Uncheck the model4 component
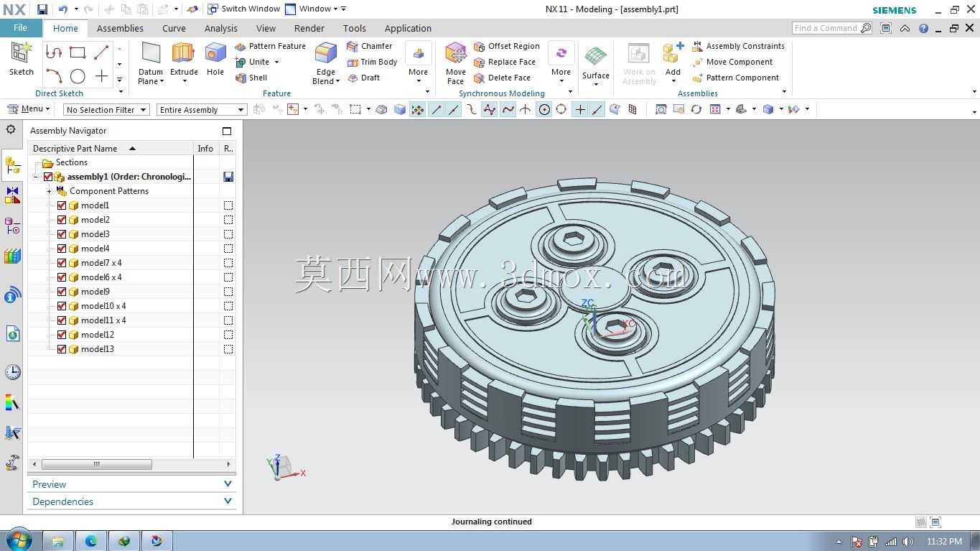This screenshot has width=980, height=551. click(x=62, y=249)
